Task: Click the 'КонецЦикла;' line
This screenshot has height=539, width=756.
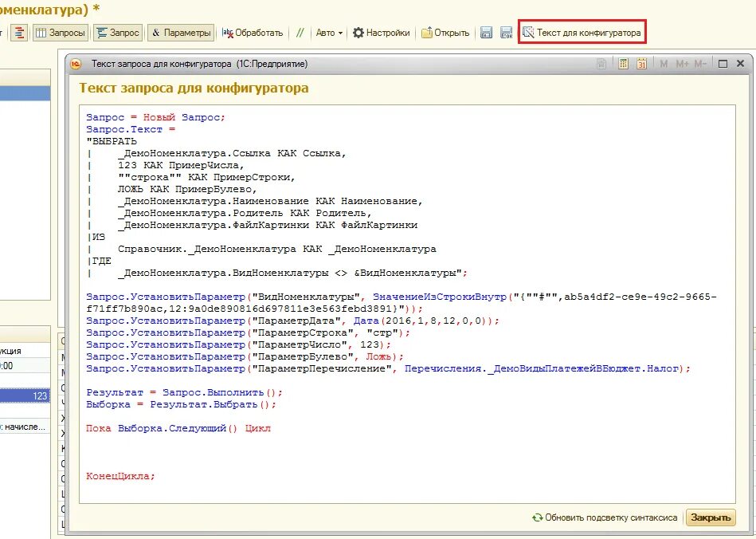Action: pos(120,476)
